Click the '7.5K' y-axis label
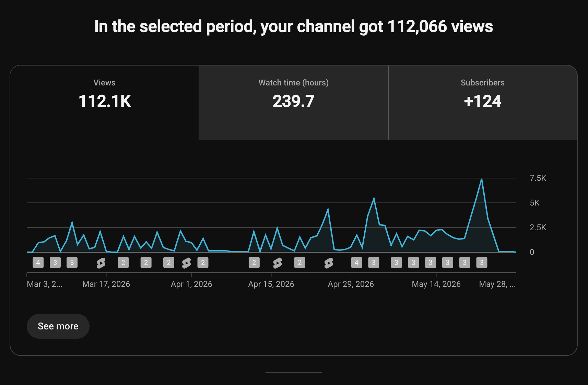The image size is (588, 385). 538,178
